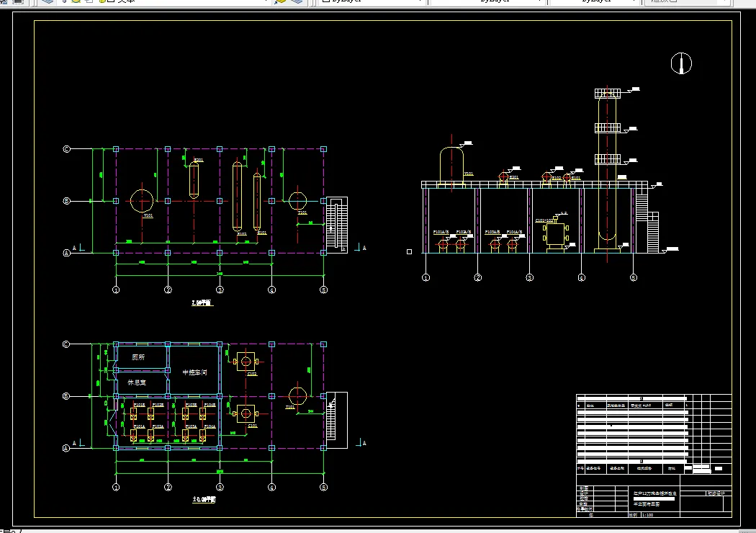Viewport: 756px width, 533px height.
Task: Click axis bubble 5 under the elevation view
Action: tap(634, 277)
